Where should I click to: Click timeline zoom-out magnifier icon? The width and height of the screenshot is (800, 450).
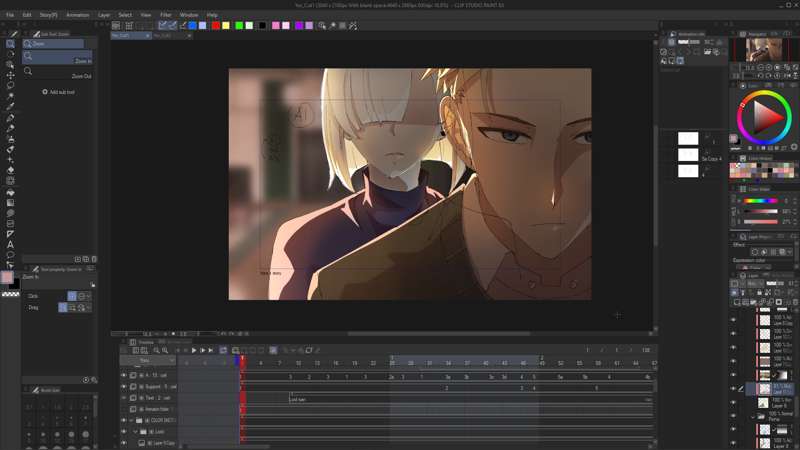tap(156, 351)
